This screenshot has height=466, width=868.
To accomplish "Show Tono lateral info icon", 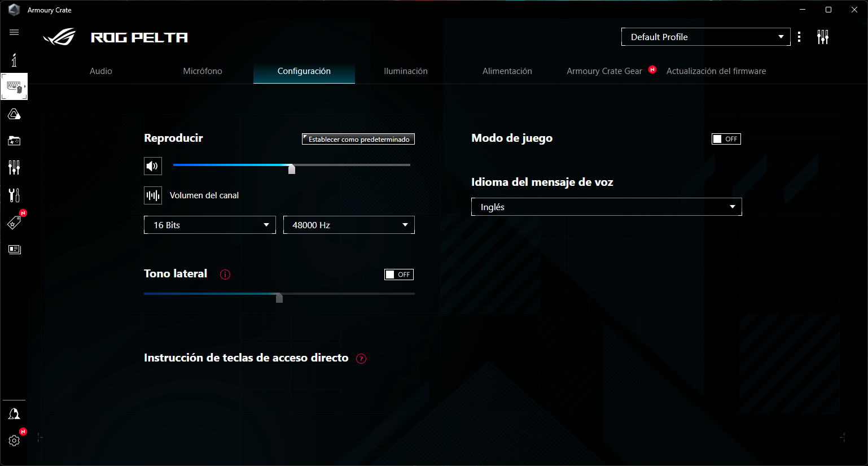I will pos(225,275).
